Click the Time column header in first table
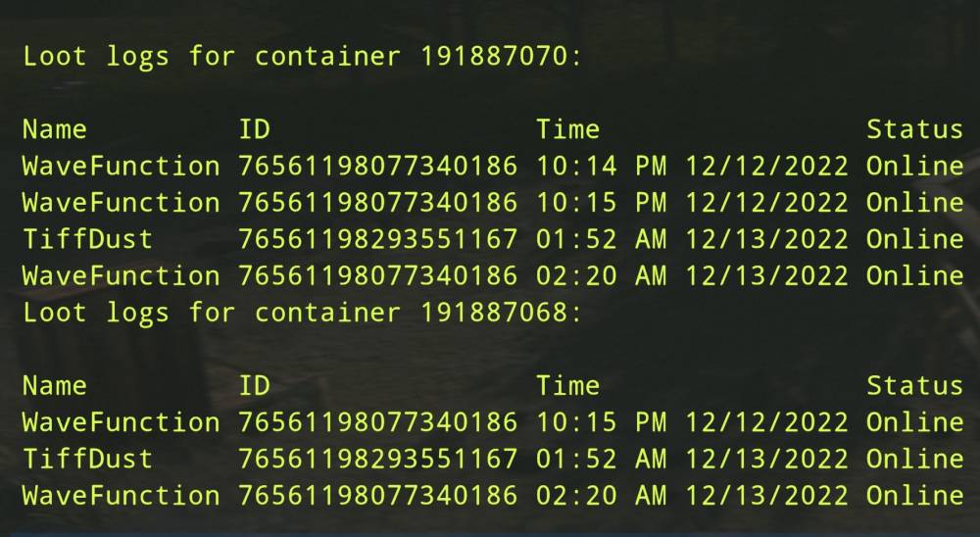 click(567, 129)
